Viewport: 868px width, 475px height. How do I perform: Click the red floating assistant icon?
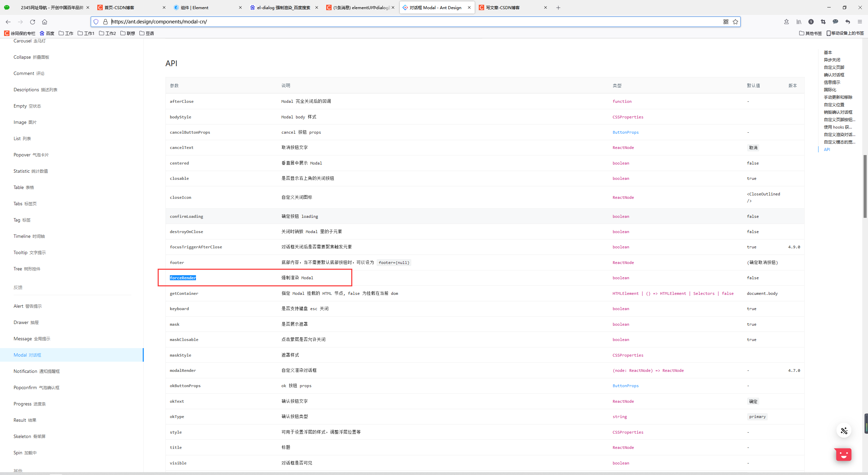tap(843, 455)
